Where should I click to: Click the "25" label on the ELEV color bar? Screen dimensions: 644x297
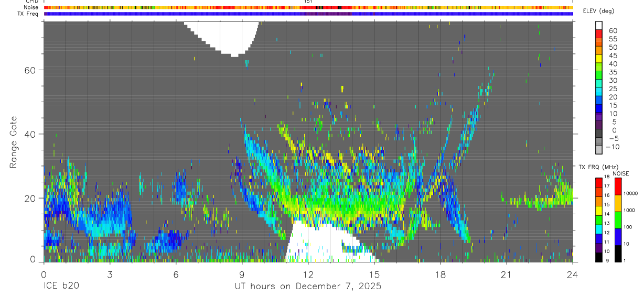pyautogui.click(x=613, y=89)
